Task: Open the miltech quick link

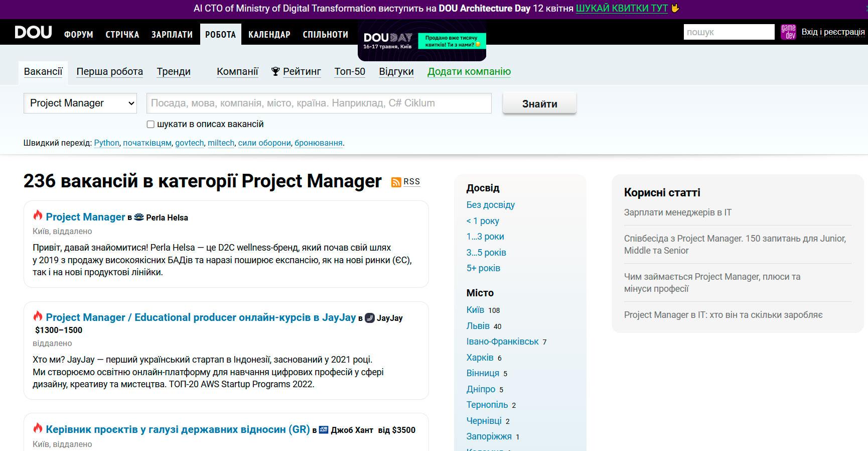Action: click(221, 143)
